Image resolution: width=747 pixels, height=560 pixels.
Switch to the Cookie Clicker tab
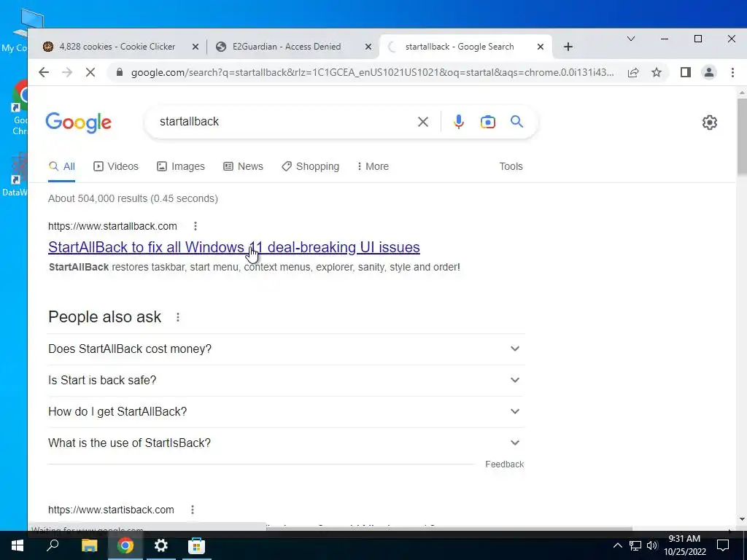[117, 47]
